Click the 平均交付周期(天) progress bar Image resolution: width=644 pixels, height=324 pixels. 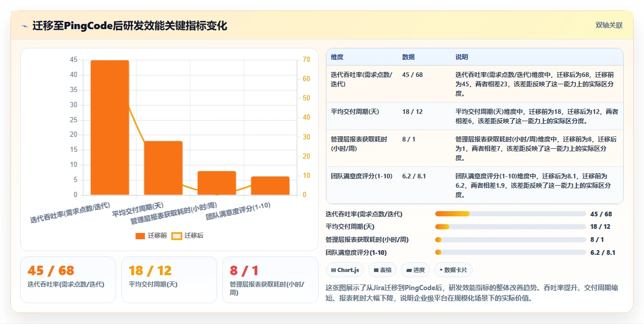(511, 227)
